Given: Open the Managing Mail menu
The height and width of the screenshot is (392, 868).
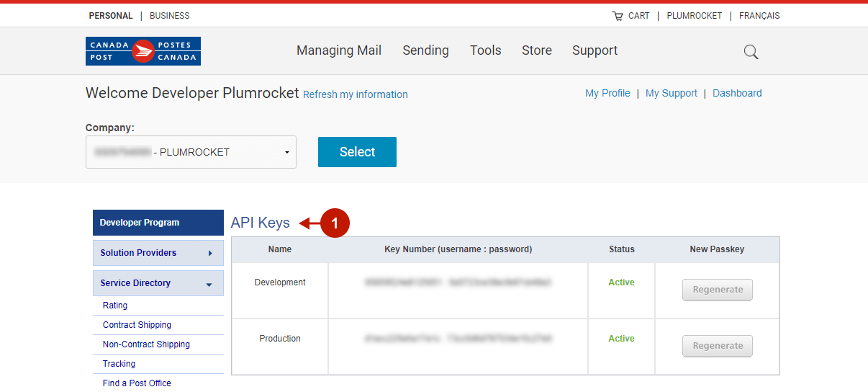Looking at the screenshot, I should (339, 50).
